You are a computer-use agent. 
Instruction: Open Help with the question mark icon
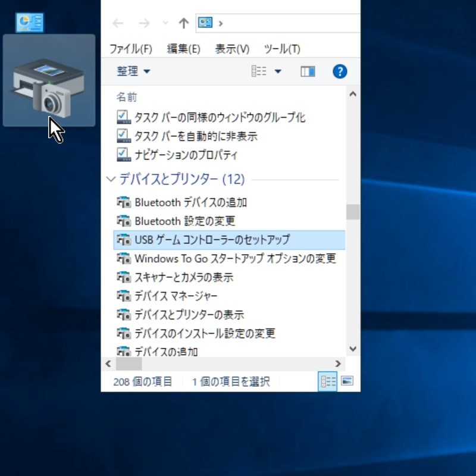click(340, 71)
